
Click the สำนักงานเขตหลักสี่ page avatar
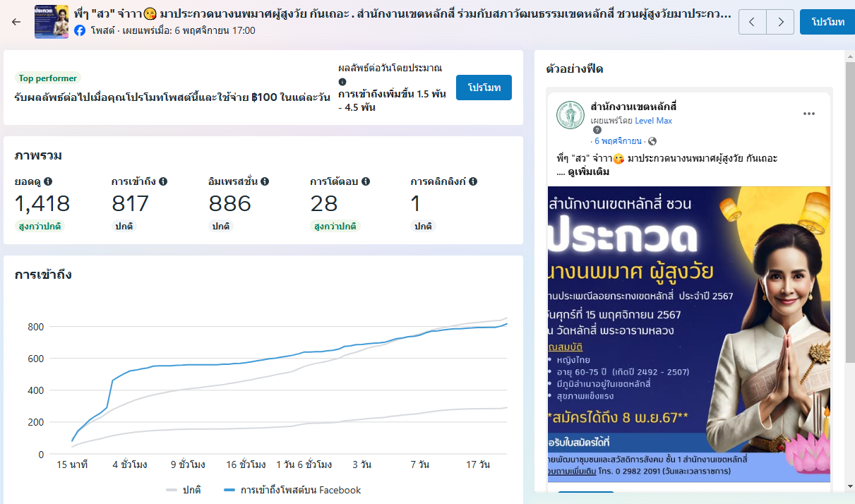[x=570, y=115]
